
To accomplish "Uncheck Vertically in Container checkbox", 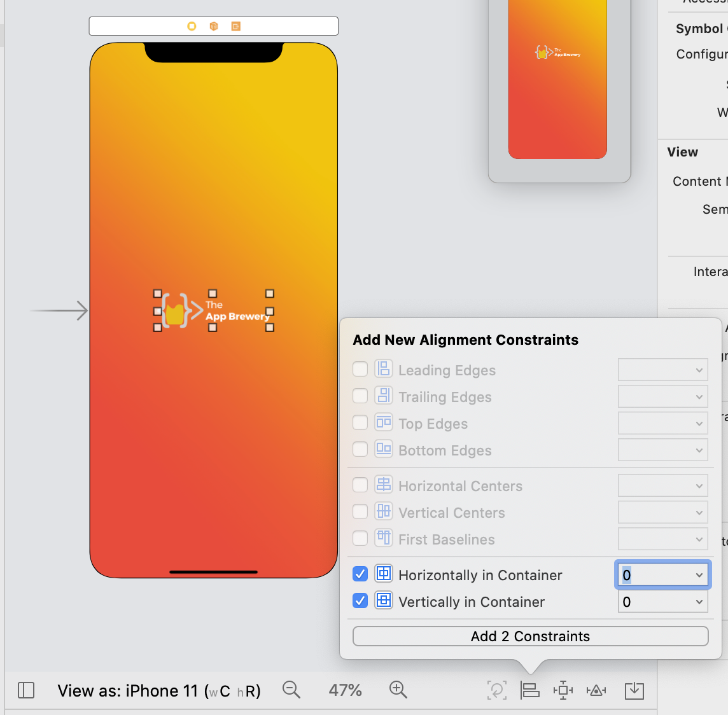I will pos(360,601).
